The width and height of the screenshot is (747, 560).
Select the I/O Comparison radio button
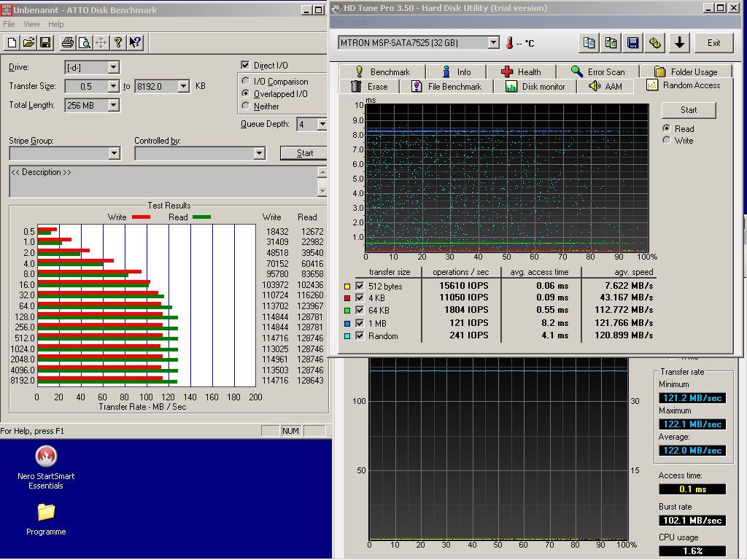pos(246,81)
